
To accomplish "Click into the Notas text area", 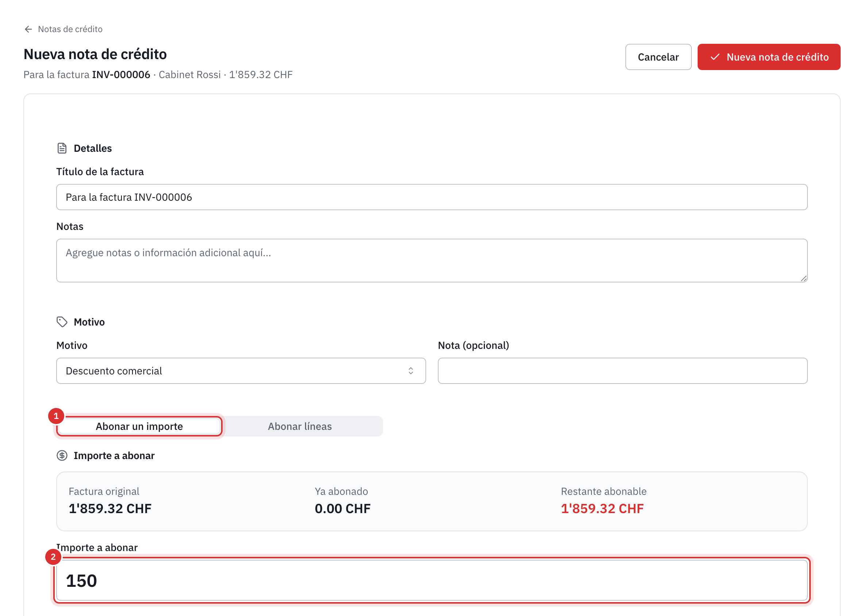I will point(432,261).
